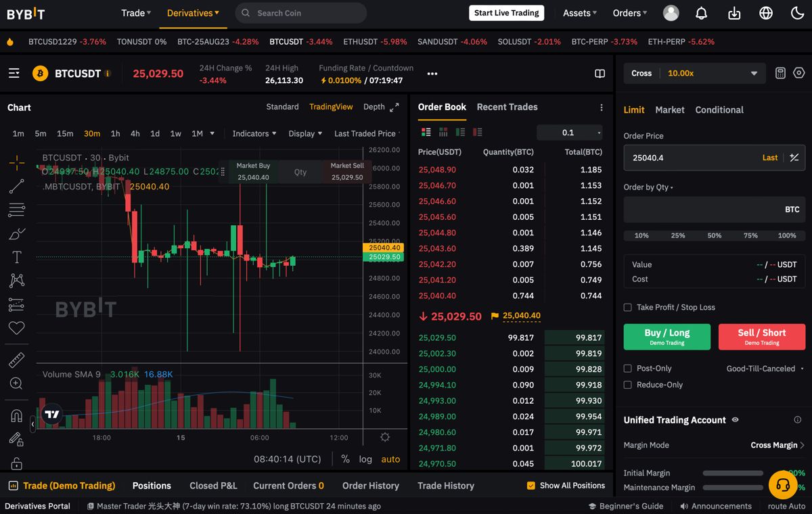Expand the Orders dropdown
812x514 pixels.
coord(630,13)
